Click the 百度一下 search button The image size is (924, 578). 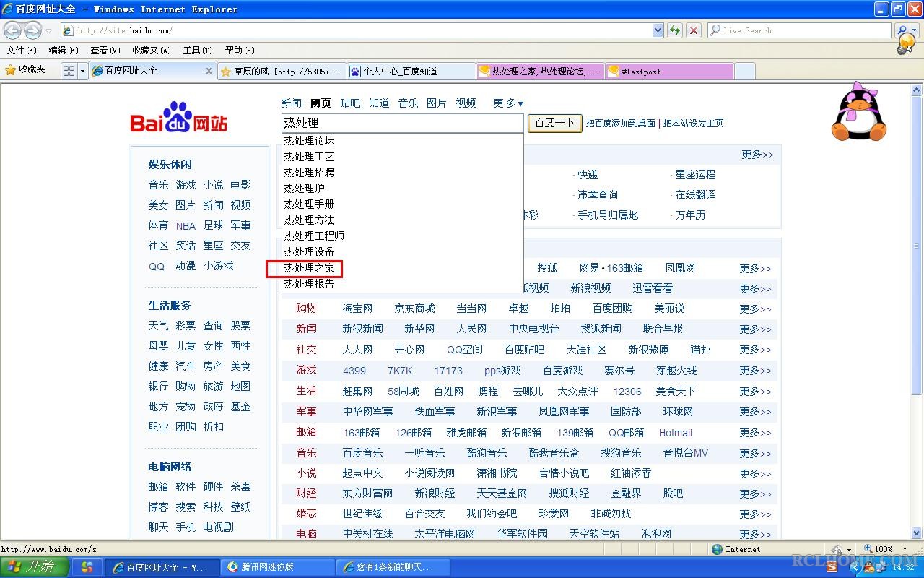(554, 123)
